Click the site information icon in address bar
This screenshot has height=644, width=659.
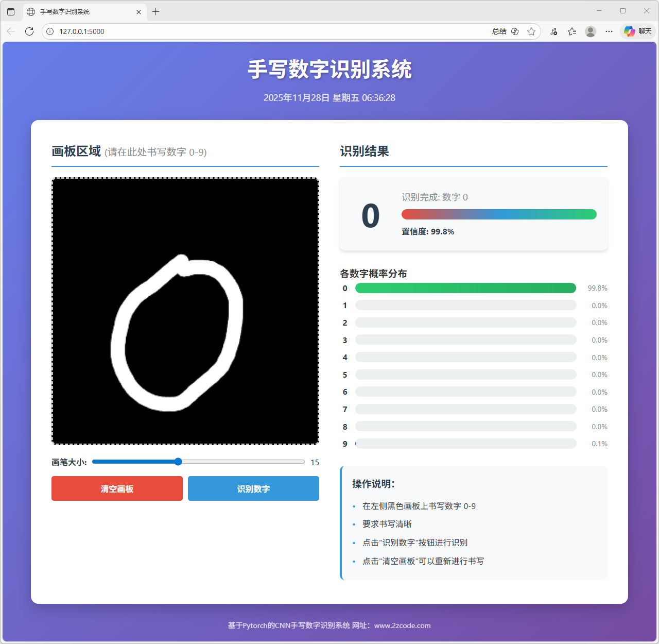50,31
